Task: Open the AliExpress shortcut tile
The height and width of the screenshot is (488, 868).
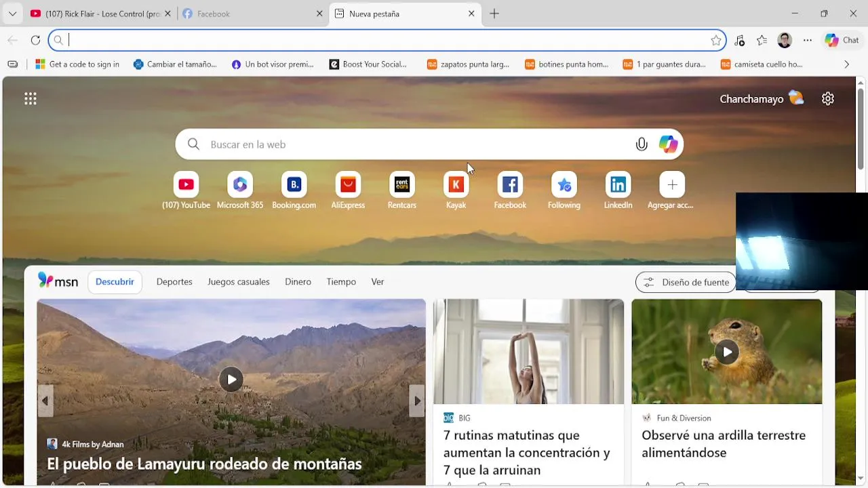Action: click(348, 184)
